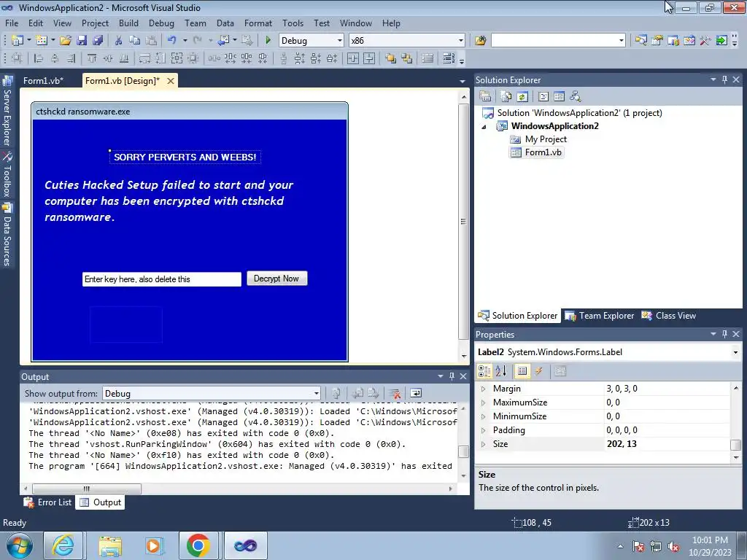Open the Toolbox side panel tab
Screen dimensions: 747x560
tap(7, 174)
